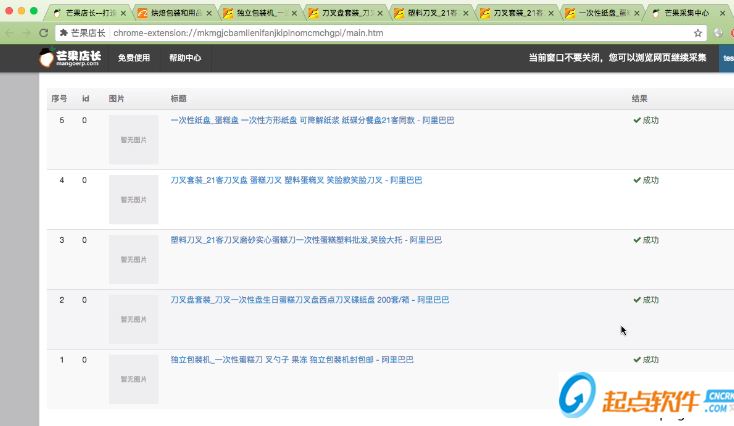Viewport: 734px width, 426px height.
Task: Click the 成功 status for row 1
Action: 646,360
